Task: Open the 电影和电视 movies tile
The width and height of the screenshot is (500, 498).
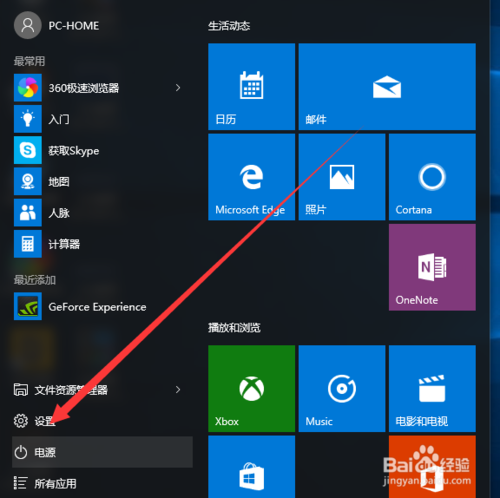Action: tap(432, 389)
